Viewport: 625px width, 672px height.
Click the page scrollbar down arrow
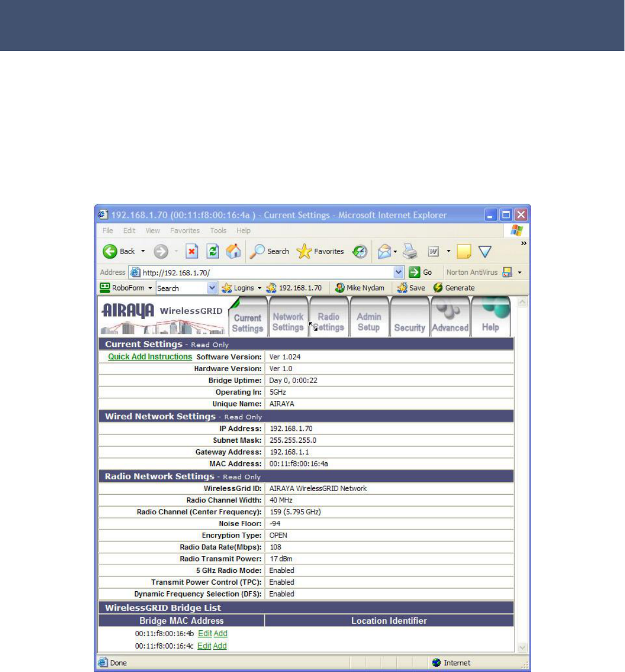pos(522,648)
